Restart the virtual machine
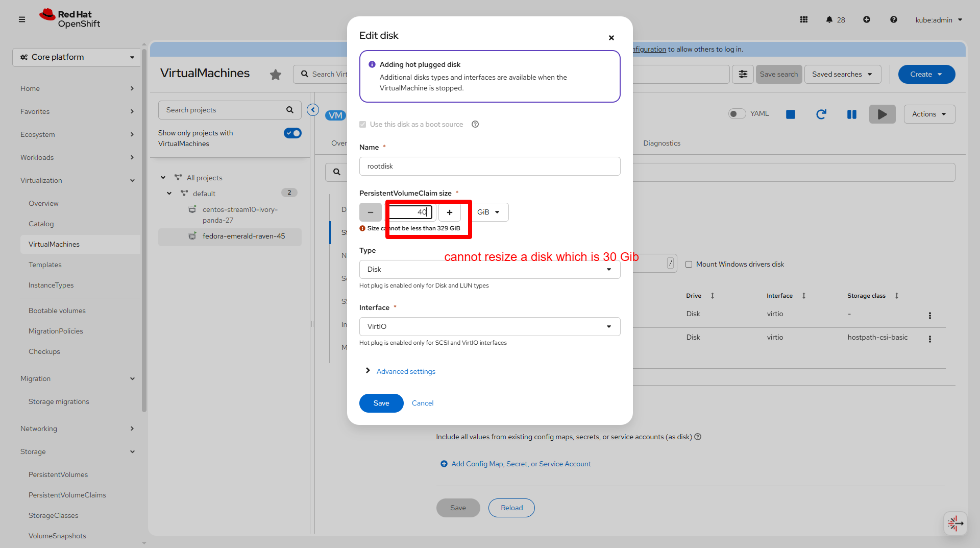980x548 pixels. click(821, 114)
